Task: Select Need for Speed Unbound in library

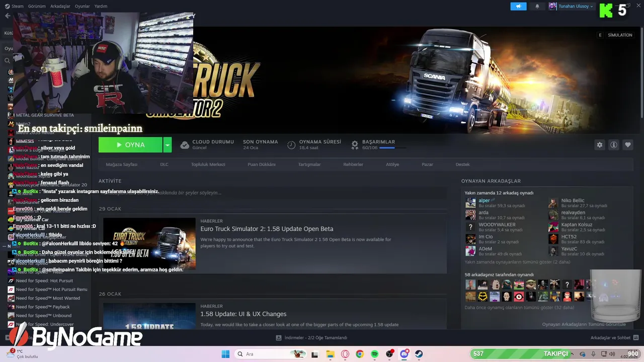Action: (44, 316)
